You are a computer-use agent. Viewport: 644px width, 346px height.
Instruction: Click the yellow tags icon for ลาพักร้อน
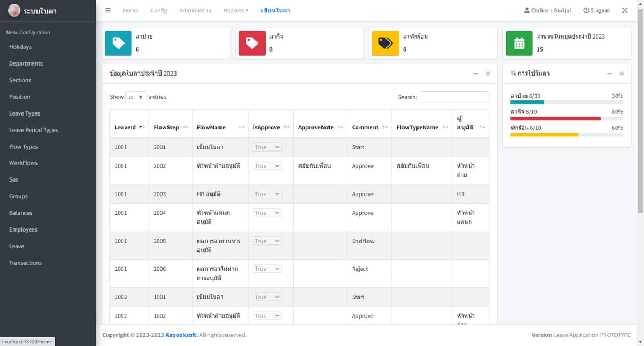tap(385, 43)
